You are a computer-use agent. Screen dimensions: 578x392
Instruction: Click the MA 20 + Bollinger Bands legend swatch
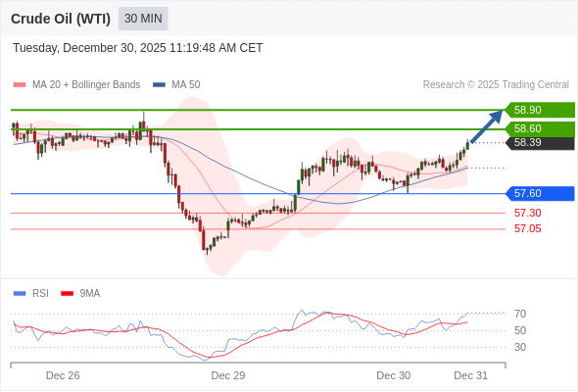(x=20, y=85)
